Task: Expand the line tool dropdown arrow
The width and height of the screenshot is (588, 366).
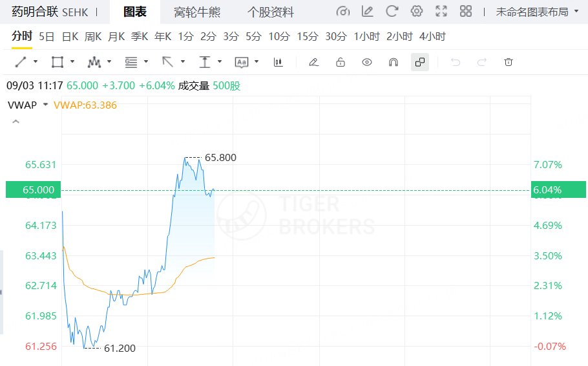Action: [x=36, y=61]
